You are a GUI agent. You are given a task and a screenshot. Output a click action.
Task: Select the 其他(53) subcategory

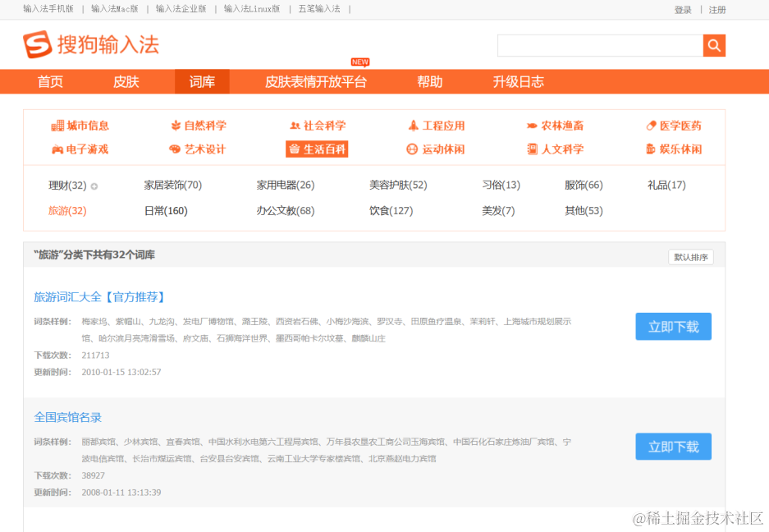point(584,210)
